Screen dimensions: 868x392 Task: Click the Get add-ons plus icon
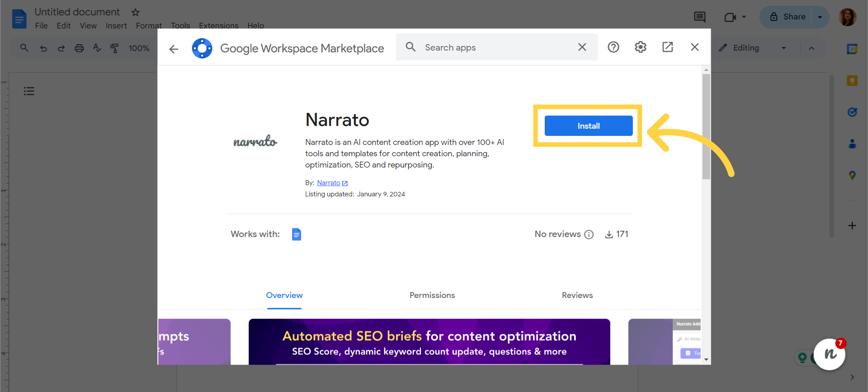[x=852, y=225]
